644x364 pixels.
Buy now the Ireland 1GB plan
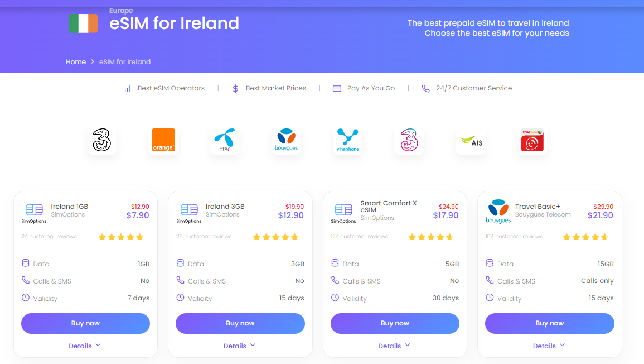85,323
